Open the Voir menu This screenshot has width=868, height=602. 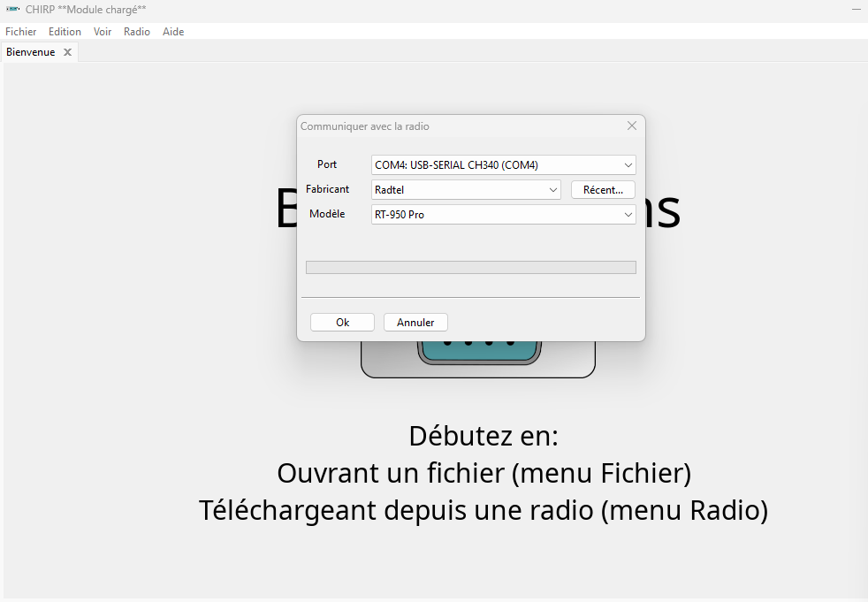pos(103,32)
